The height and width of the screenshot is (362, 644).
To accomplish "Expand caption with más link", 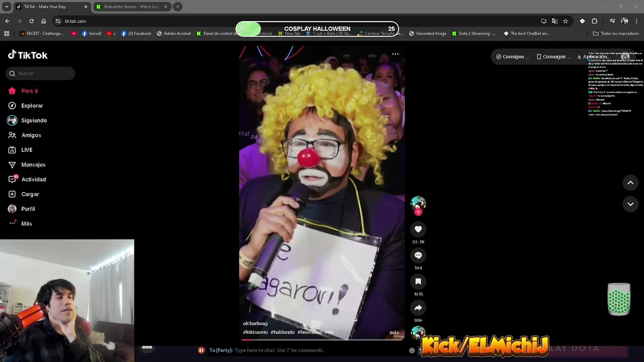I will pos(394,332).
